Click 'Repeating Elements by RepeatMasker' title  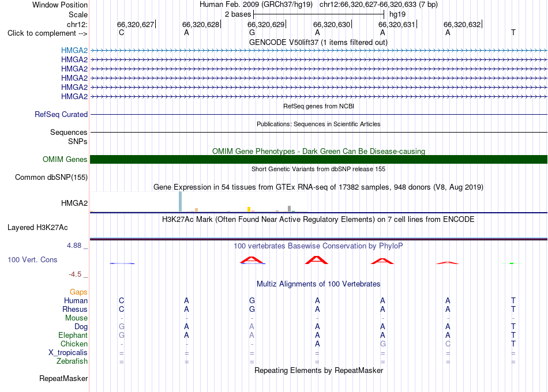(318, 370)
